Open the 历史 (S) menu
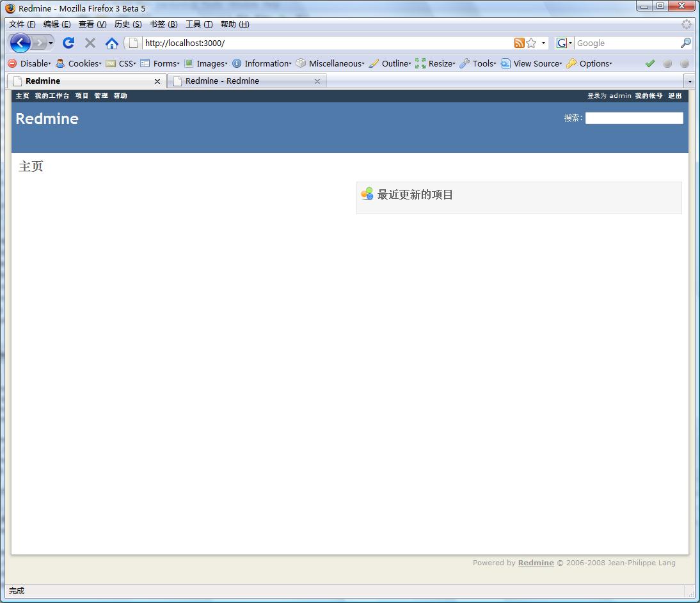The height and width of the screenshot is (603, 700). click(128, 24)
